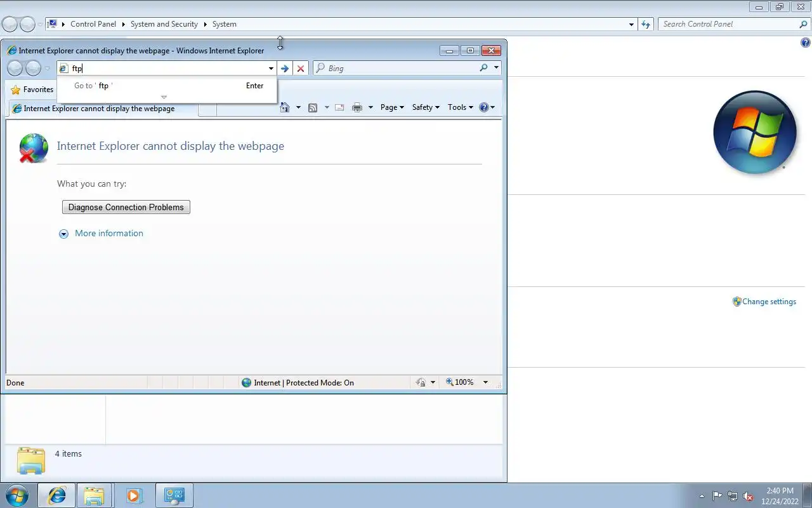Click Diagnose Connection Problems button
The width and height of the screenshot is (812, 508).
coord(126,207)
